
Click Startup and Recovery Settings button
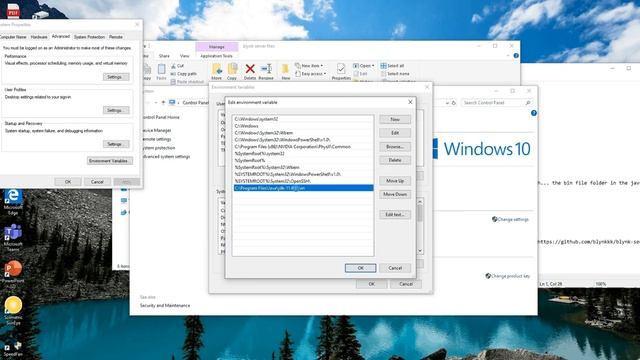click(x=116, y=144)
